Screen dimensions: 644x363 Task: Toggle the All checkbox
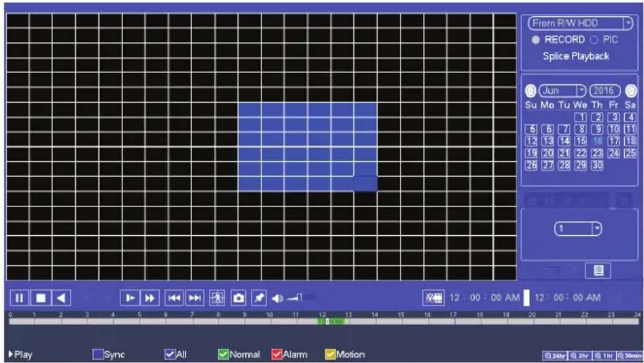point(170,354)
